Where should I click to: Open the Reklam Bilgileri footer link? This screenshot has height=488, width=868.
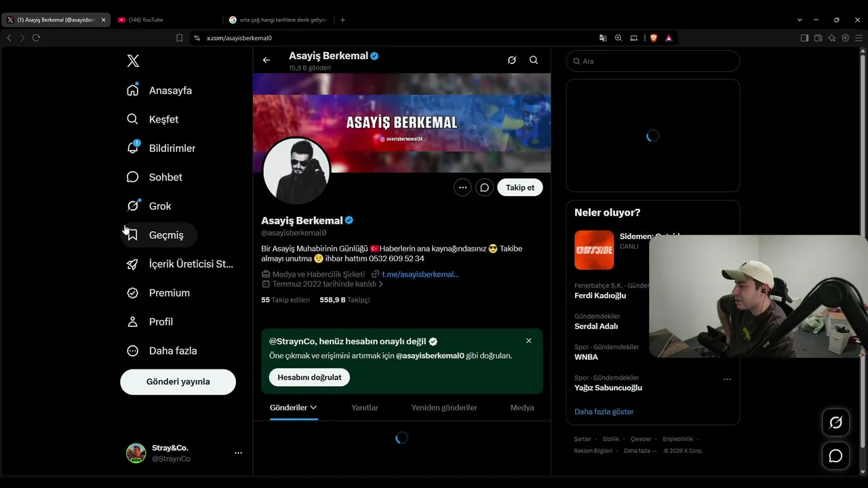(593, 451)
